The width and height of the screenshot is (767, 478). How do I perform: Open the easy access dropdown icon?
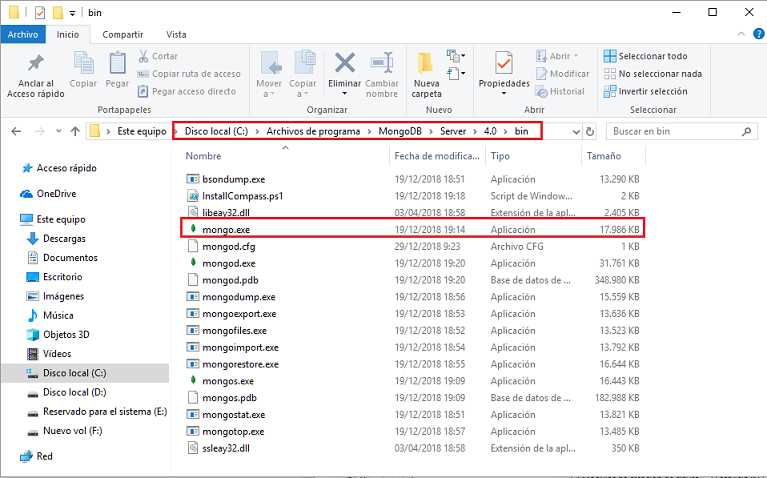[456, 74]
